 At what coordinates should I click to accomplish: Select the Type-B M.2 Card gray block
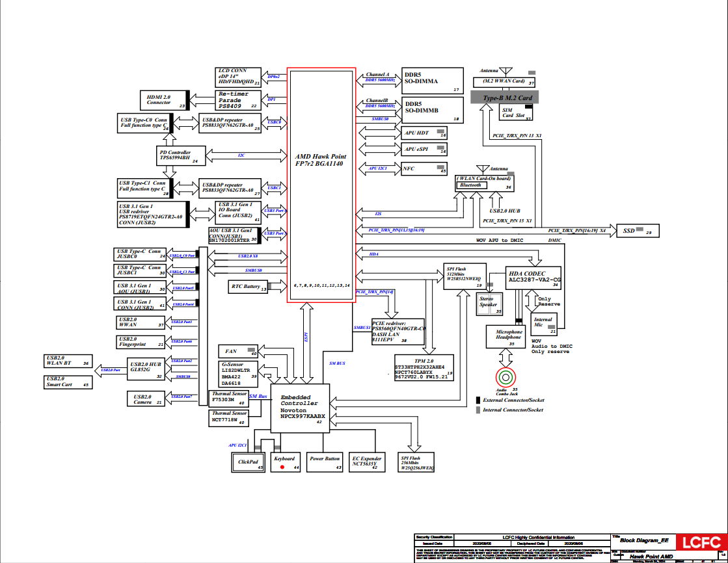(x=505, y=98)
